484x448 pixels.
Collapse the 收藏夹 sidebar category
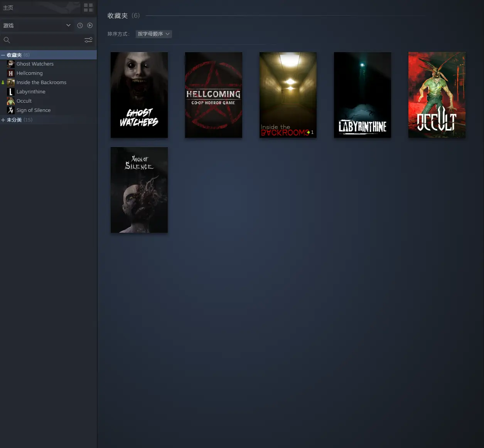3,55
